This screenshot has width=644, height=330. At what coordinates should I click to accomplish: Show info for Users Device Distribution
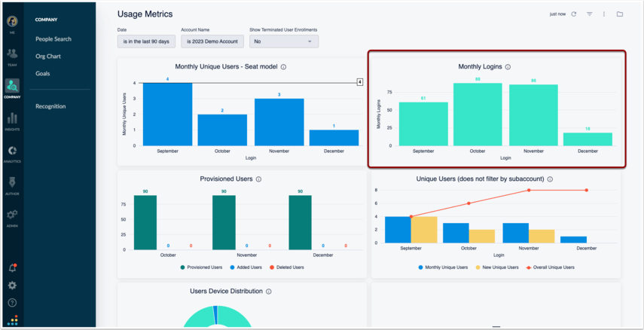point(269,292)
